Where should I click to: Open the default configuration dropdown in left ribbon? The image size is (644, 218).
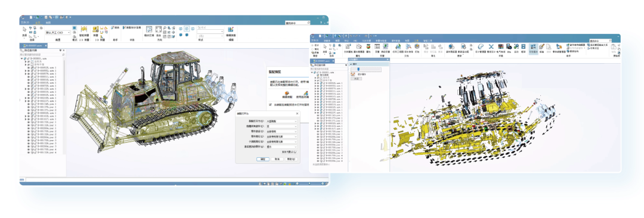[57, 32]
